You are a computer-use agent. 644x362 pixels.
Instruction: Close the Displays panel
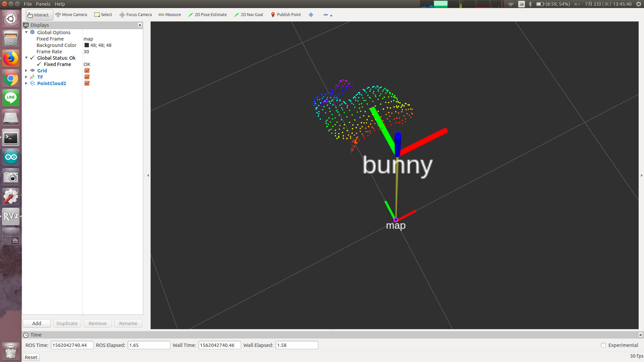click(140, 25)
